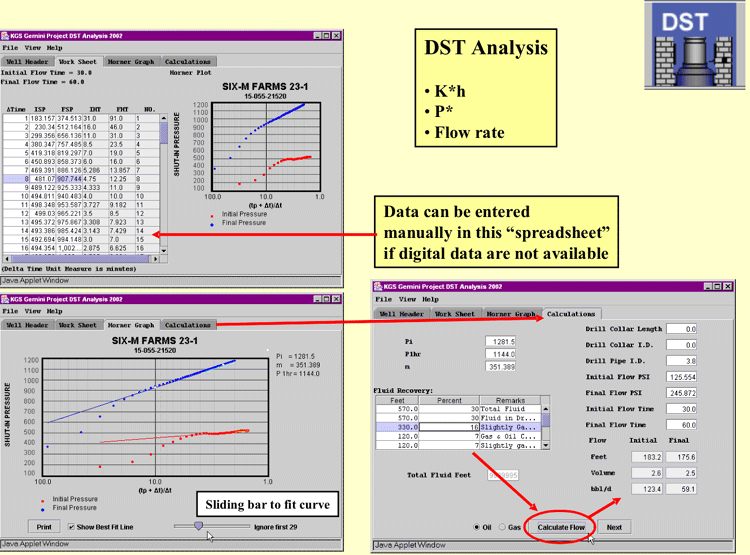Open Help menu in Work Sheet window

(55, 48)
